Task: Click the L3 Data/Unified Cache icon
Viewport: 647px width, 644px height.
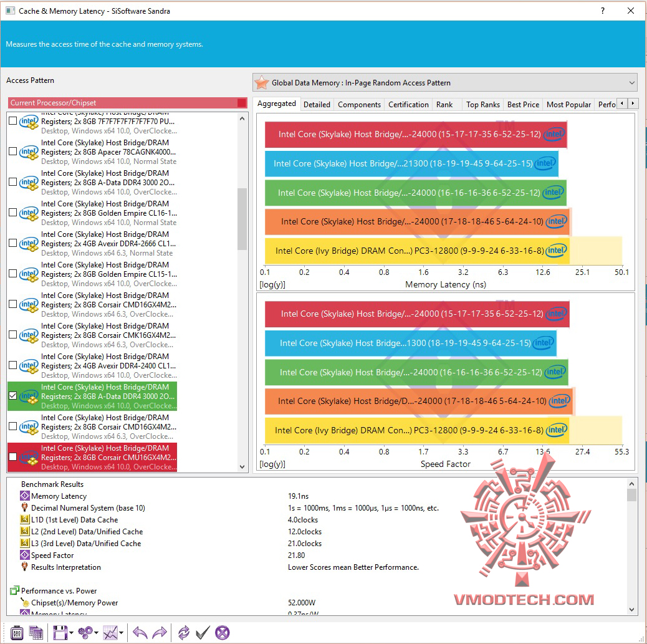Action: [x=25, y=543]
